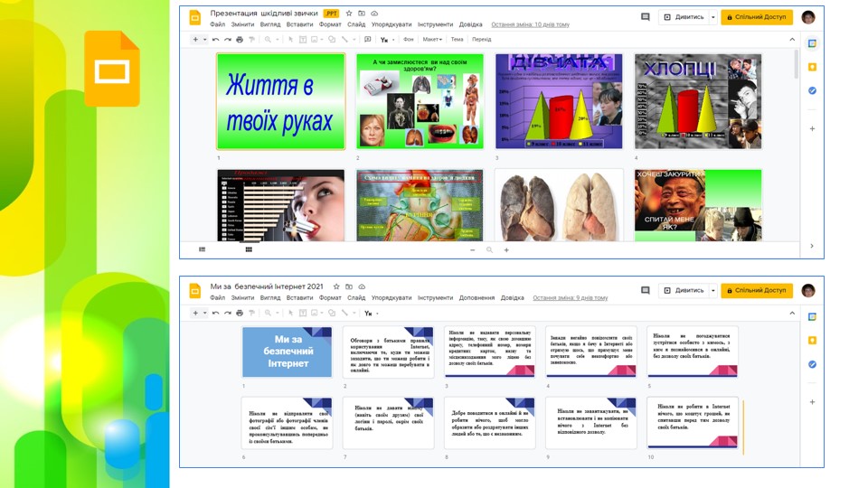Open Keep notes side panel in top window
This screenshot has width=868, height=488.
(x=812, y=67)
